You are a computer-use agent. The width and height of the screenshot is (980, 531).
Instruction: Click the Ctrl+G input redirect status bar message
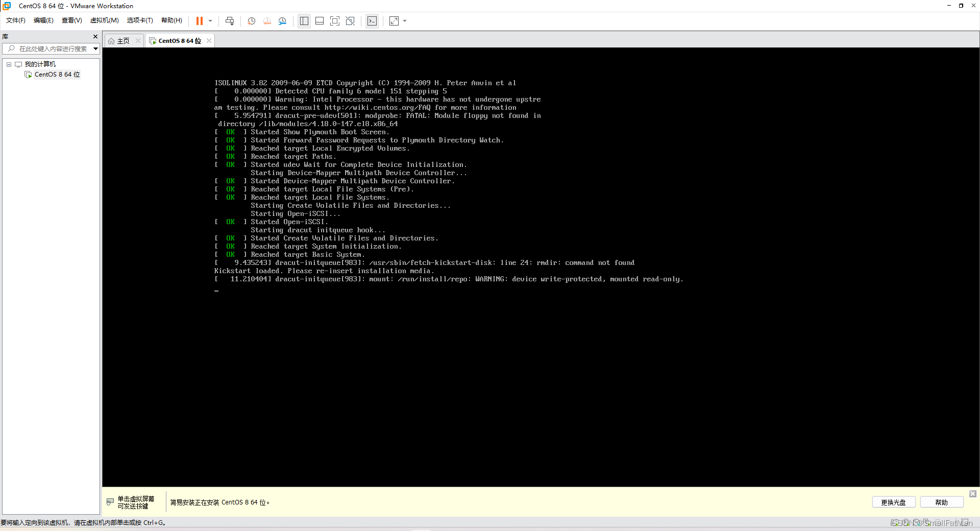[x=83, y=522]
